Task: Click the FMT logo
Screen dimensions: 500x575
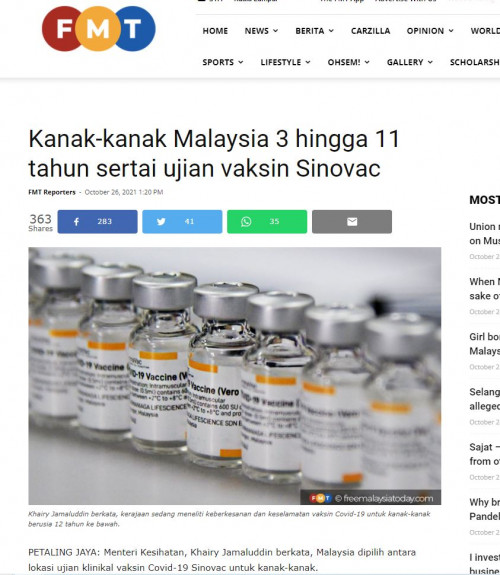Action: (x=99, y=29)
